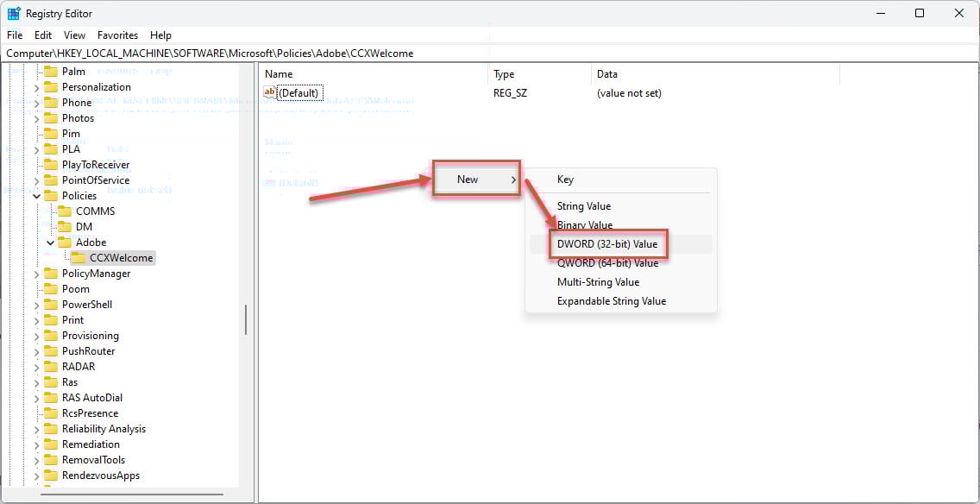
Task: Select DWORD (32-bit) Value from the menu
Action: (x=609, y=244)
